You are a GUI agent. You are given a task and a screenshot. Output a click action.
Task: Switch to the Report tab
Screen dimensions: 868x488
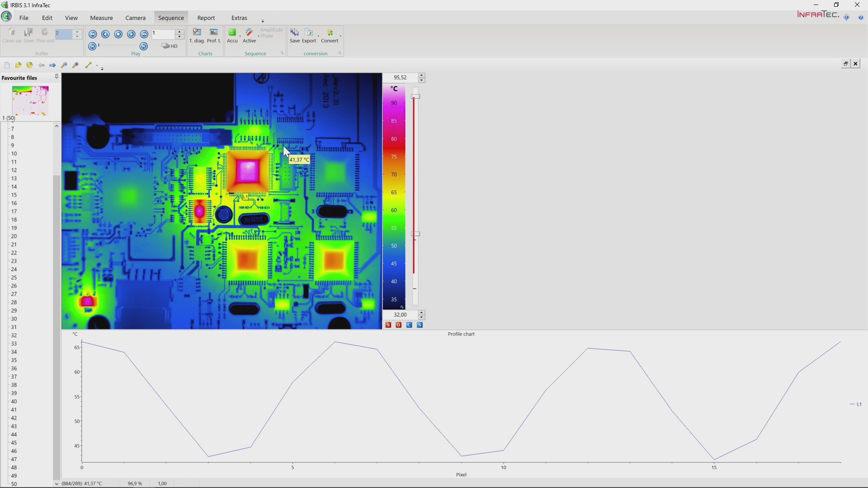[x=206, y=18]
